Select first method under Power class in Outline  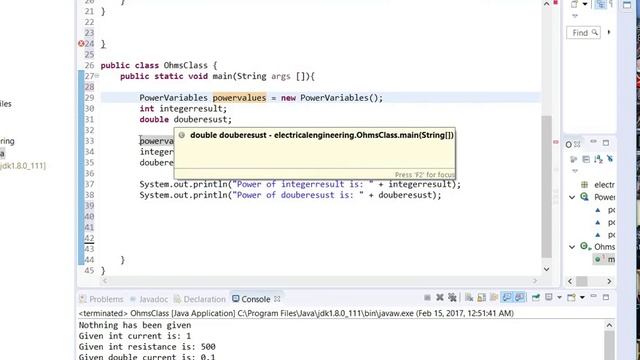pyautogui.click(x=605, y=210)
